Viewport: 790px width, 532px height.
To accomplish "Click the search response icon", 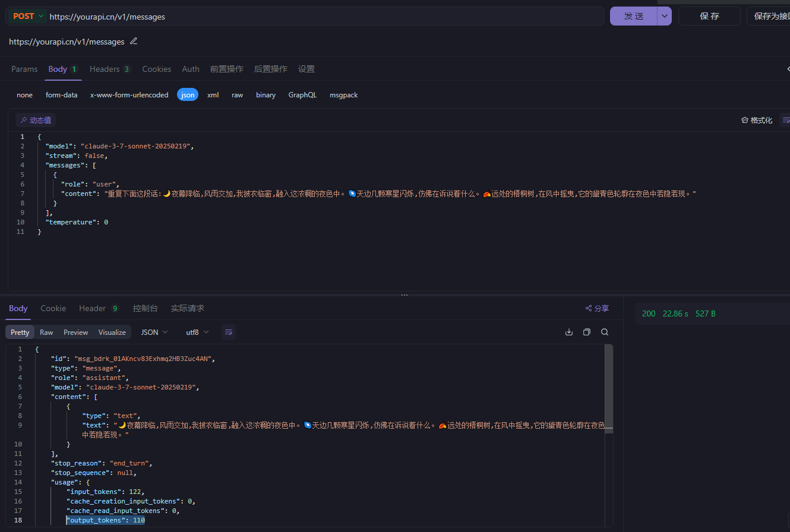I will click(x=605, y=332).
